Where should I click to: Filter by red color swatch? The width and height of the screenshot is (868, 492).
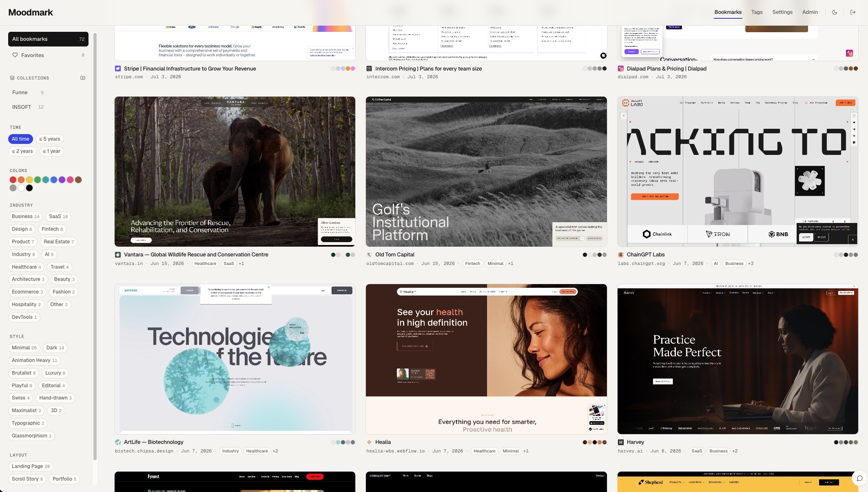click(x=13, y=180)
